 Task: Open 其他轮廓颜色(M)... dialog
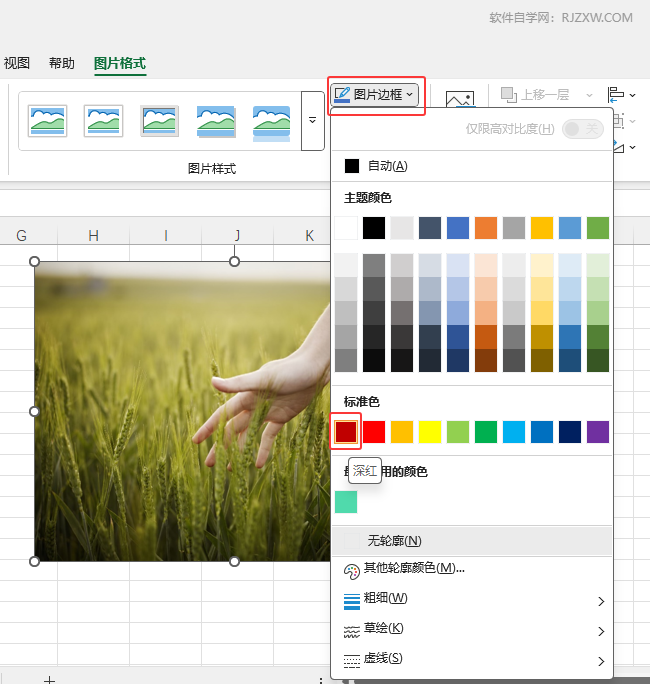(472, 569)
